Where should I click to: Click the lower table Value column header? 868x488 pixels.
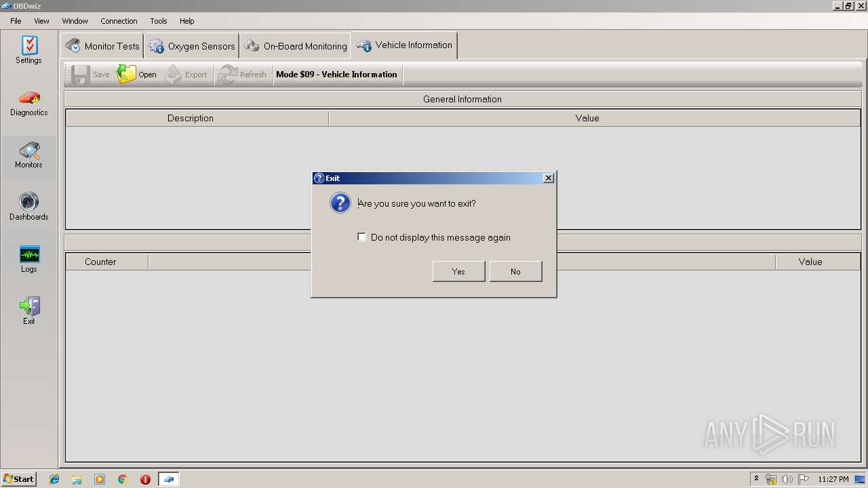point(818,262)
